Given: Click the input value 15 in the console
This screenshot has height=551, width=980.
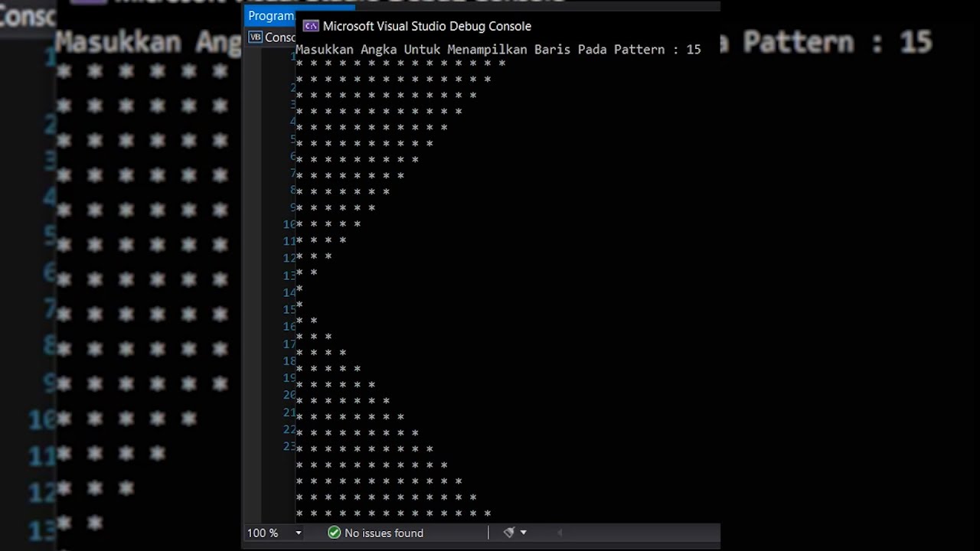Looking at the screenshot, I should (x=694, y=49).
